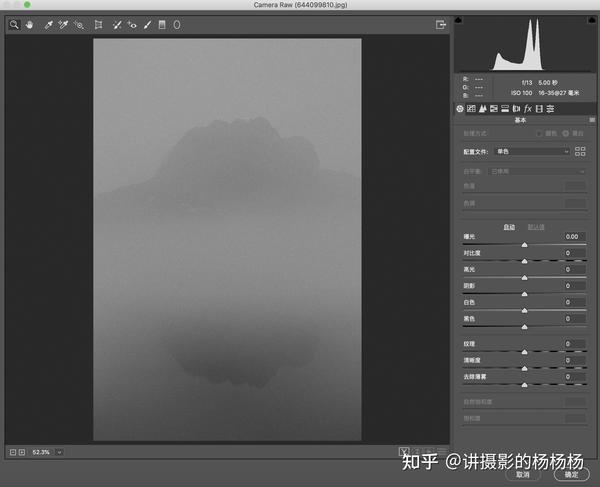Open the Split Toning panel tab
The image size is (600, 487).
point(505,109)
